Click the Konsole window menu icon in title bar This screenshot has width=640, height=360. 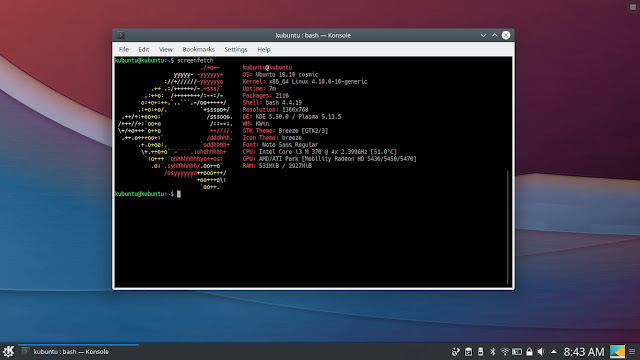[x=121, y=36]
